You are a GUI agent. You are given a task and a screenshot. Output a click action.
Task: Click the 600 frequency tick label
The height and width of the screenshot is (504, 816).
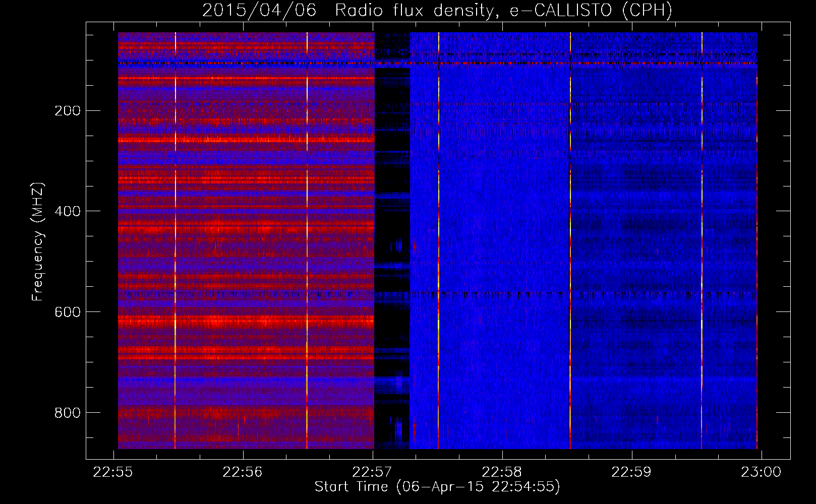pos(68,312)
